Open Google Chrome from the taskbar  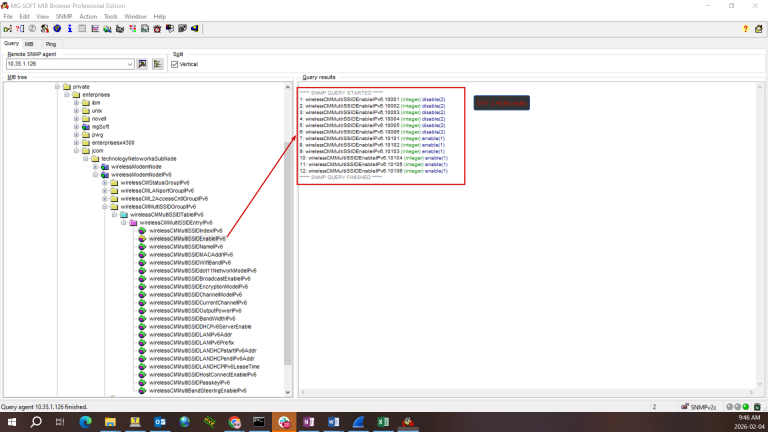pyautogui.click(x=234, y=422)
